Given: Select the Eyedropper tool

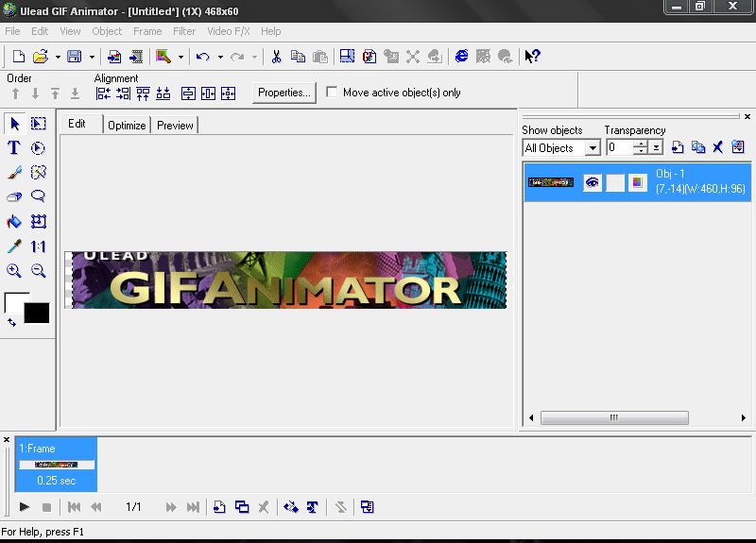Looking at the screenshot, I should (14, 246).
